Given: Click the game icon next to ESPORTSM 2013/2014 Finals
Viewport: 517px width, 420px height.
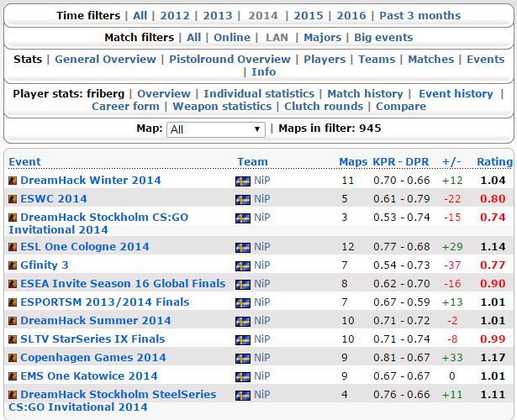Looking at the screenshot, I should 13,302.
